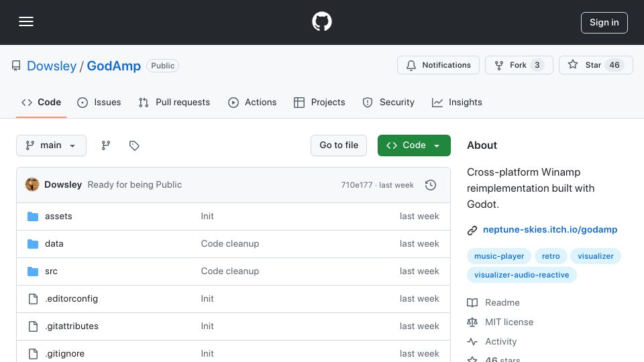Screen dimensions: 644x362
Task: Expand the green Code dropdown button
Action: (x=414, y=145)
